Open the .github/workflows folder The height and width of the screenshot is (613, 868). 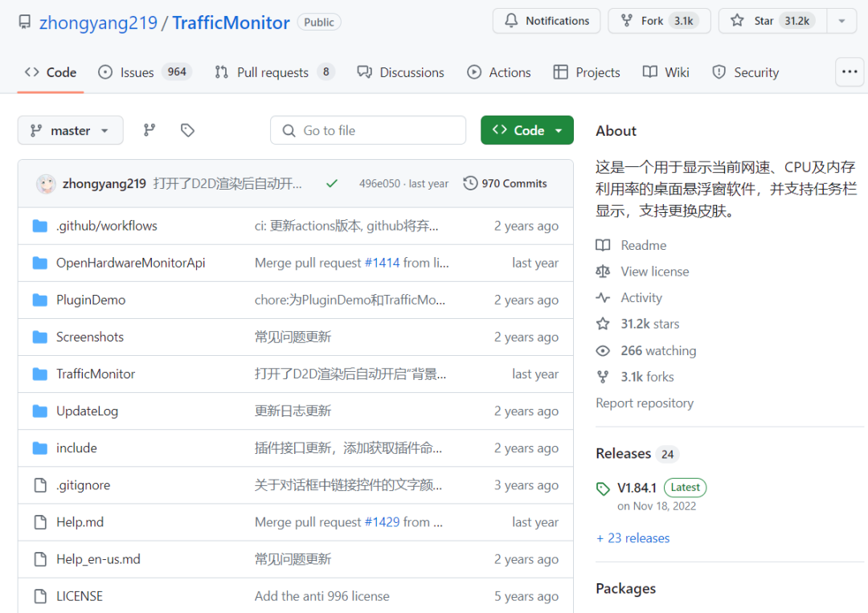click(106, 226)
